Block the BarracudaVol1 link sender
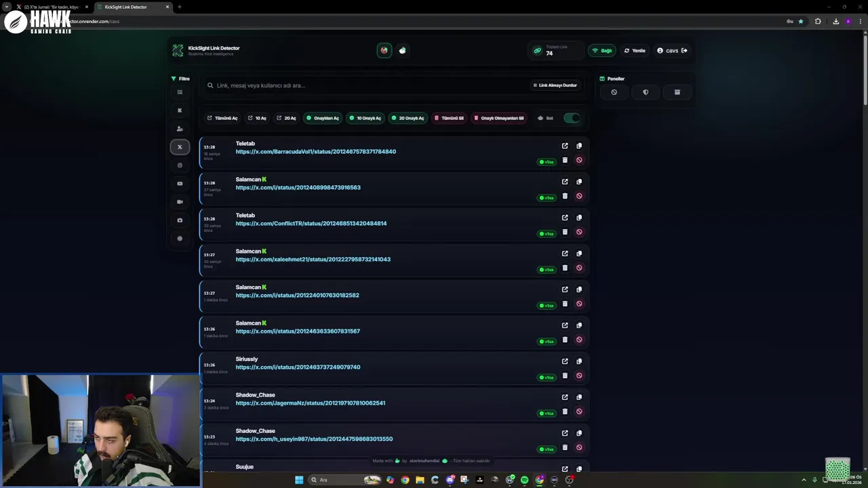Viewport: 868px width, 488px height. coord(579,160)
